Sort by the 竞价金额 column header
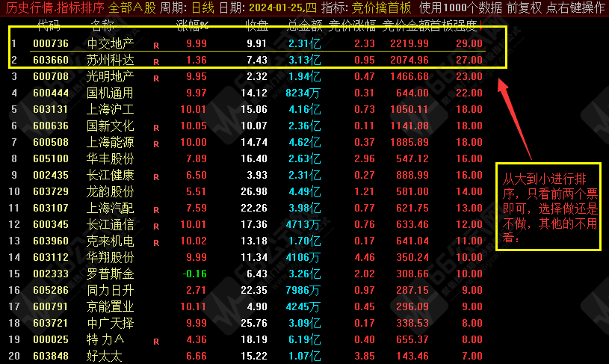The image size is (609, 364). 406,25
